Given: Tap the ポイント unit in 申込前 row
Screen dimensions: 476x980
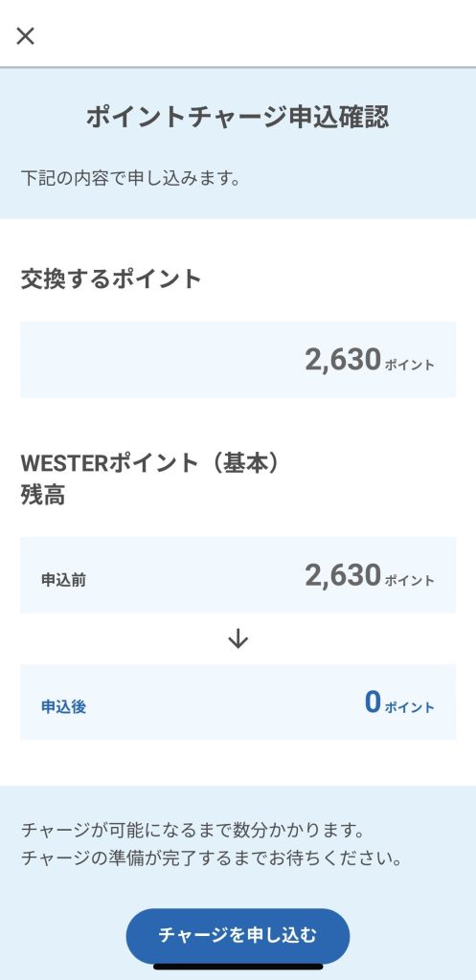Looking at the screenshot, I should pos(410,581).
